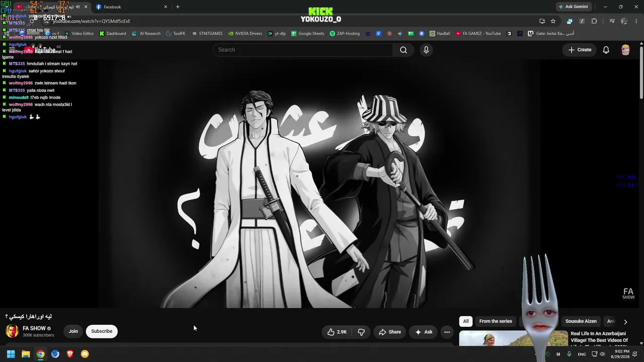Open the blue F bookmark icon

click(379, 34)
